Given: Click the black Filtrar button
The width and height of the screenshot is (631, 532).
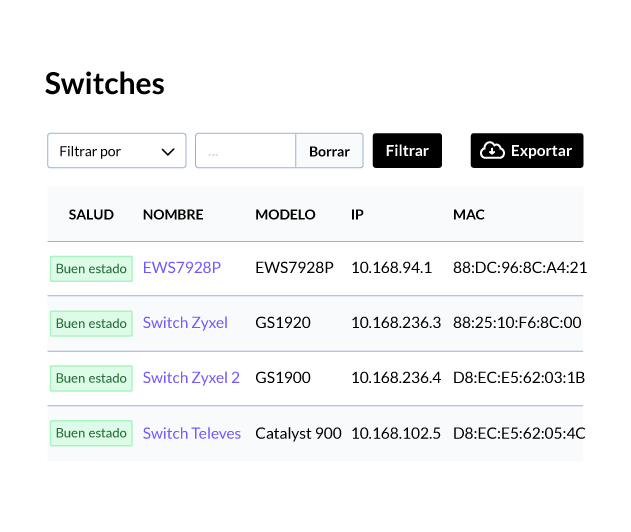Looking at the screenshot, I should coord(407,151).
